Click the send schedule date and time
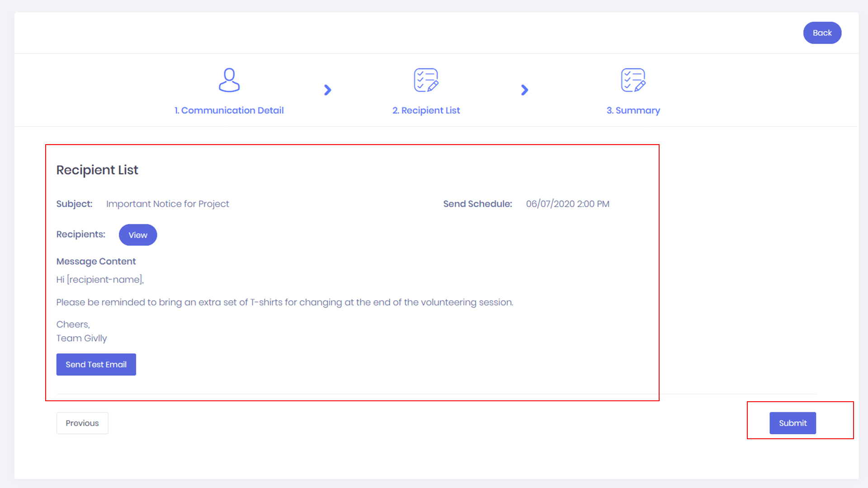Image resolution: width=868 pixels, height=488 pixels. [x=567, y=204]
